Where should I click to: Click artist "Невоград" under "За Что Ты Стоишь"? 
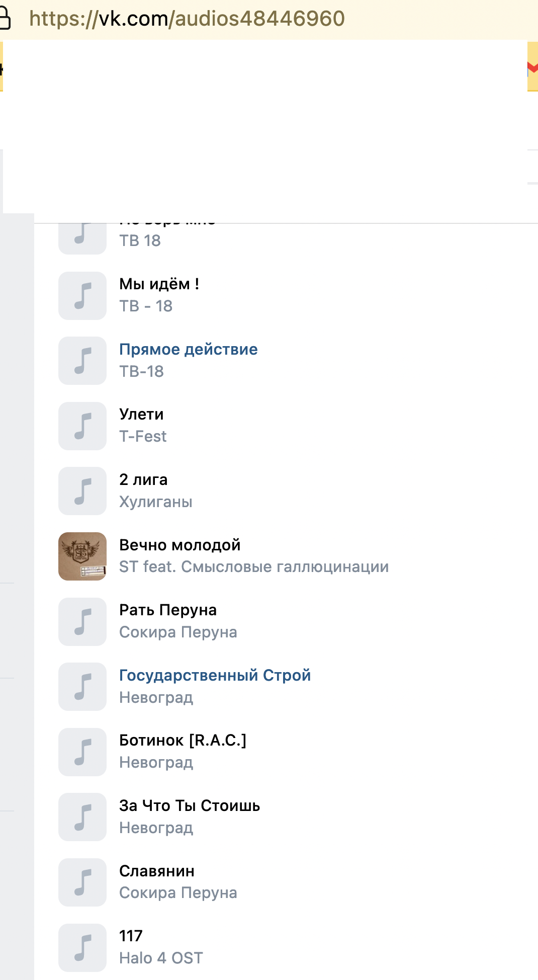[x=156, y=828]
